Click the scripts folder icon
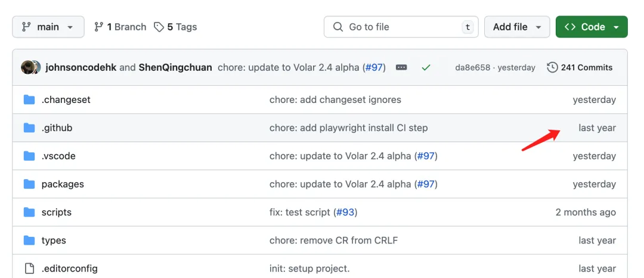 pos(29,212)
